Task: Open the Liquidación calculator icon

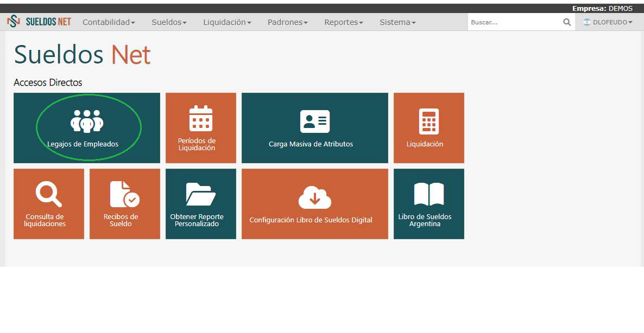Action: tap(429, 121)
